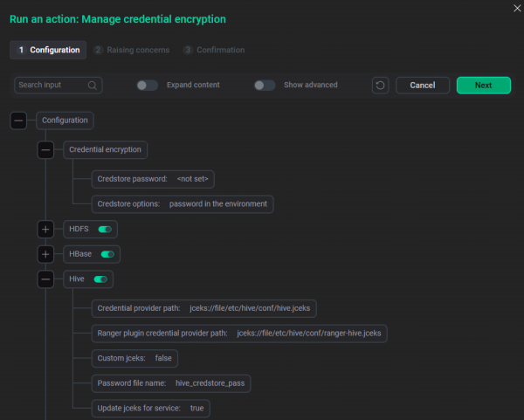
Task: Collapse the Credential encryption group
Action: click(x=45, y=150)
